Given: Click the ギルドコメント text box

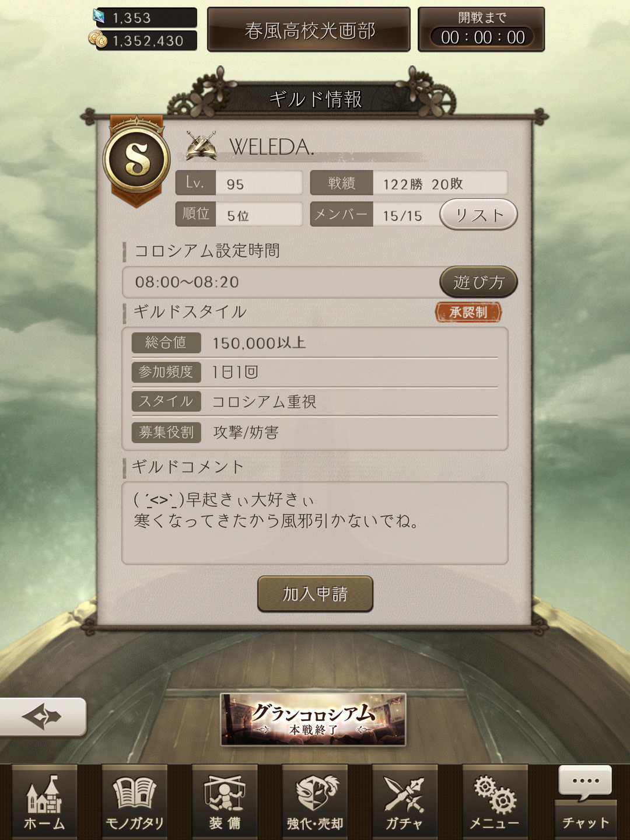Looking at the screenshot, I should pyautogui.click(x=315, y=523).
